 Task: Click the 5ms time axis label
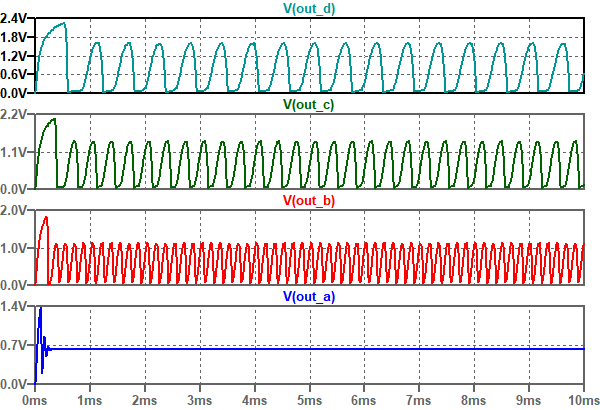pos(311,398)
